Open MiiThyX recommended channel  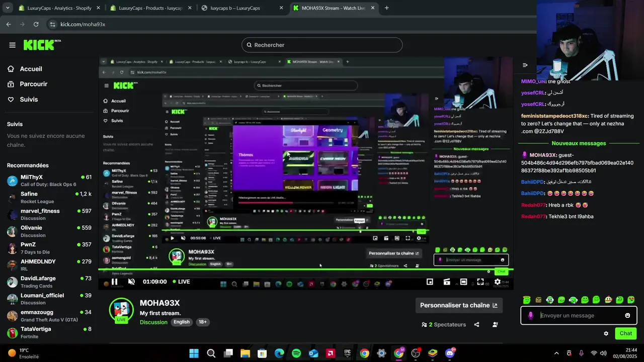click(49, 180)
